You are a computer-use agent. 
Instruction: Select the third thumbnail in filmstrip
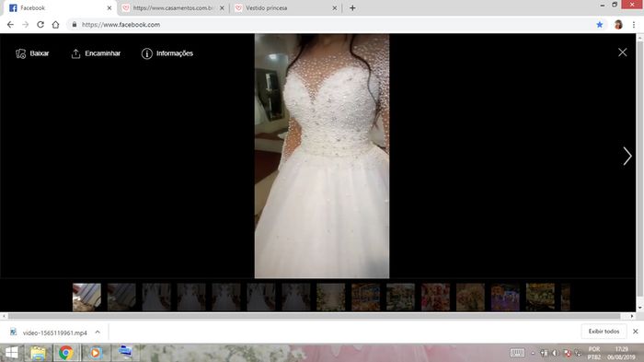[x=156, y=297]
